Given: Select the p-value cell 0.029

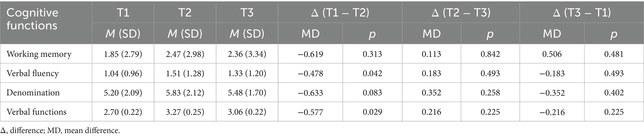Looking at the screenshot, I should point(372,112).
